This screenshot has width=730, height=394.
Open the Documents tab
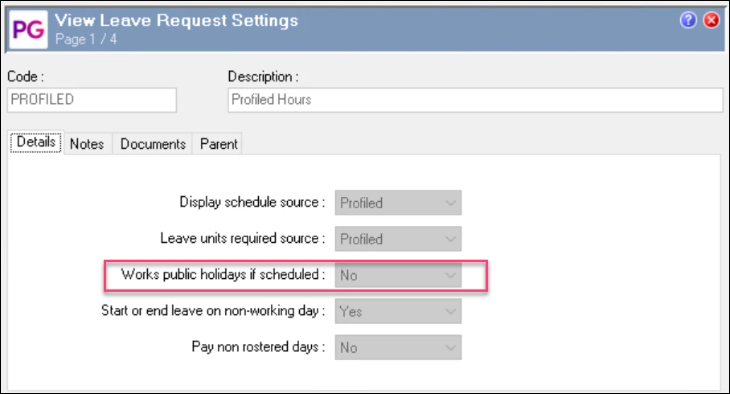(153, 144)
